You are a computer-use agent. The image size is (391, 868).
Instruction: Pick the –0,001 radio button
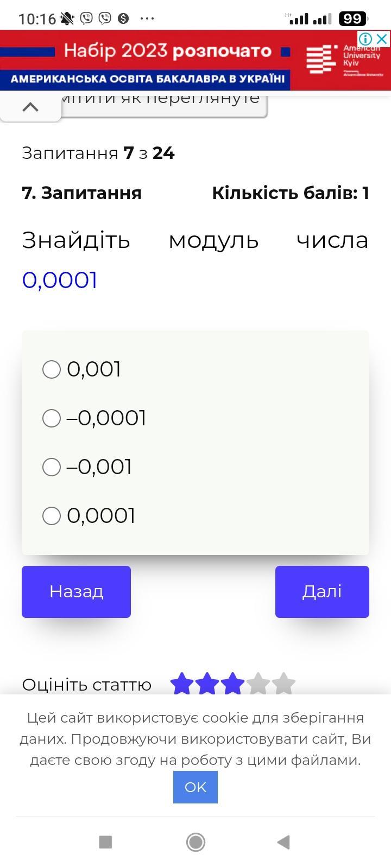pyautogui.click(x=52, y=467)
